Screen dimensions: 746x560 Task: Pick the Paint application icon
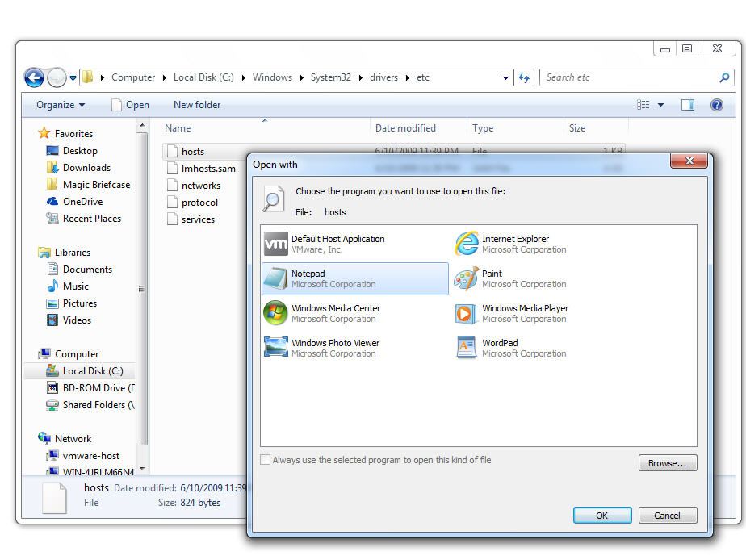point(467,278)
